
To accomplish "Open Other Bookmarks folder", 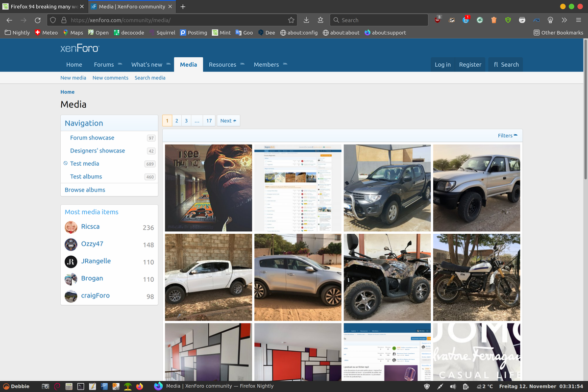I will (558, 33).
